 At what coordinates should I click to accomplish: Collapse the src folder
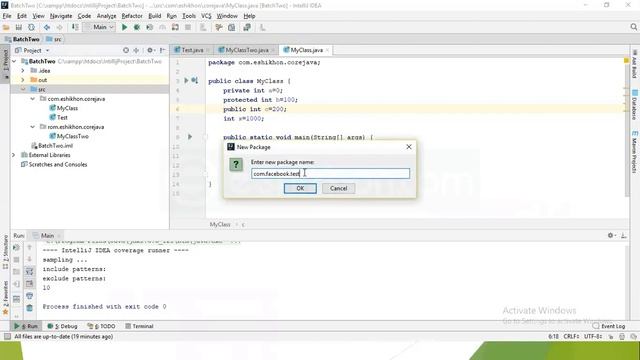[x=23, y=89]
